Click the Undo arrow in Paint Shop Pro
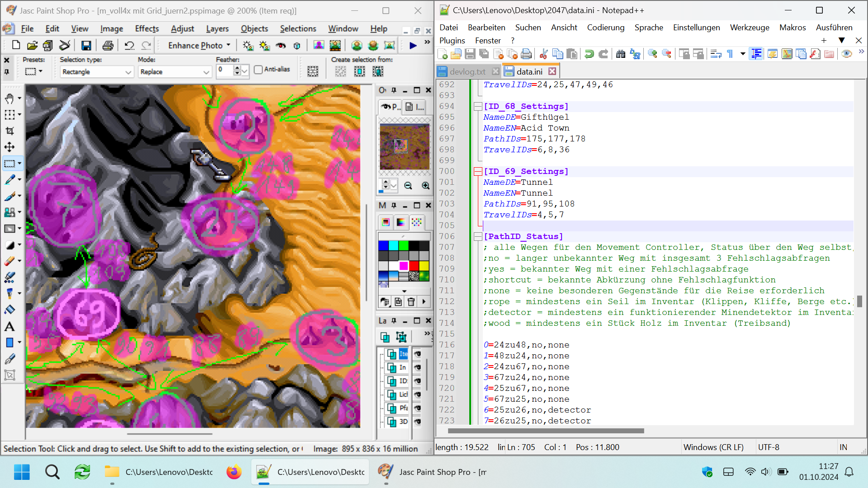Image resolution: width=868 pixels, height=488 pixels. coord(129,45)
